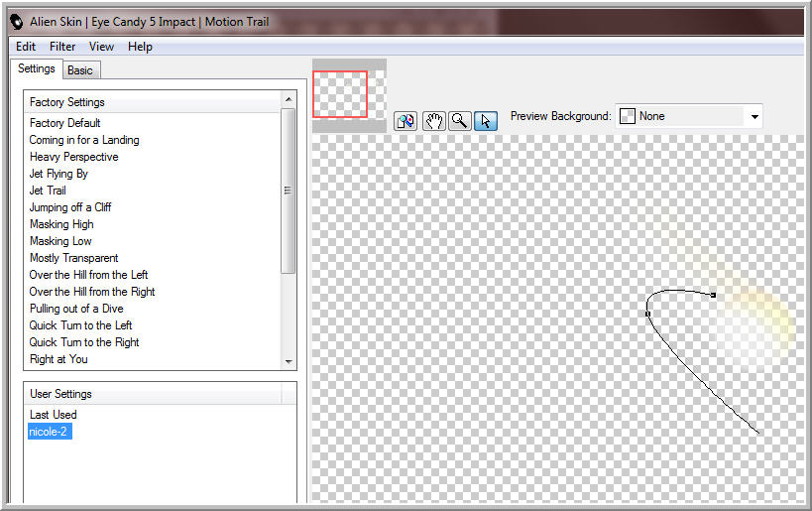Click the Factory Settings scroll down arrow
The width and height of the screenshot is (812, 511).
point(289,361)
